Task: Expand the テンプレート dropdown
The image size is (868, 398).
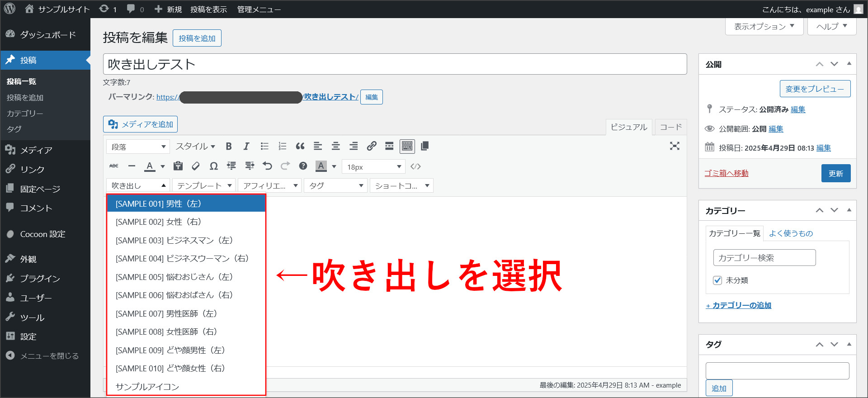Action: coord(204,185)
